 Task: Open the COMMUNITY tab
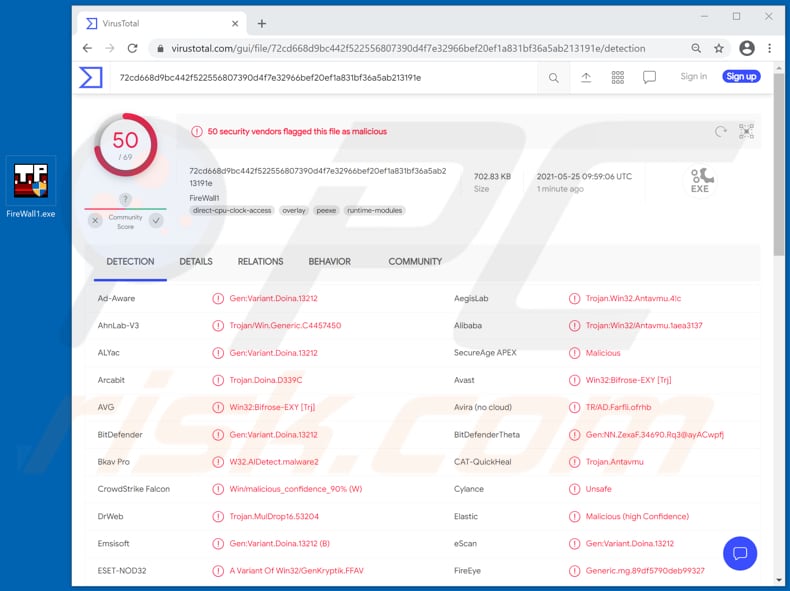pos(415,262)
